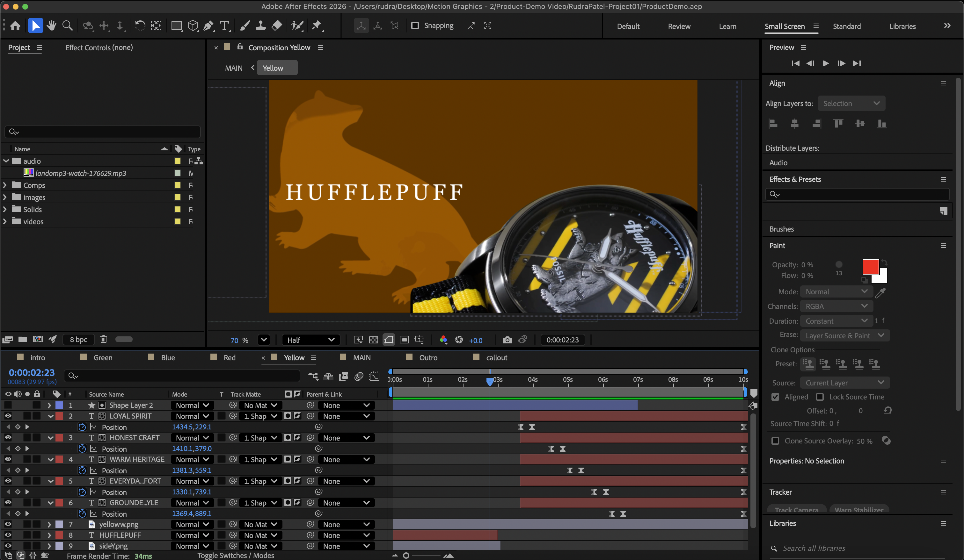
Task: Take a snapshot with camera icon
Action: tap(507, 340)
